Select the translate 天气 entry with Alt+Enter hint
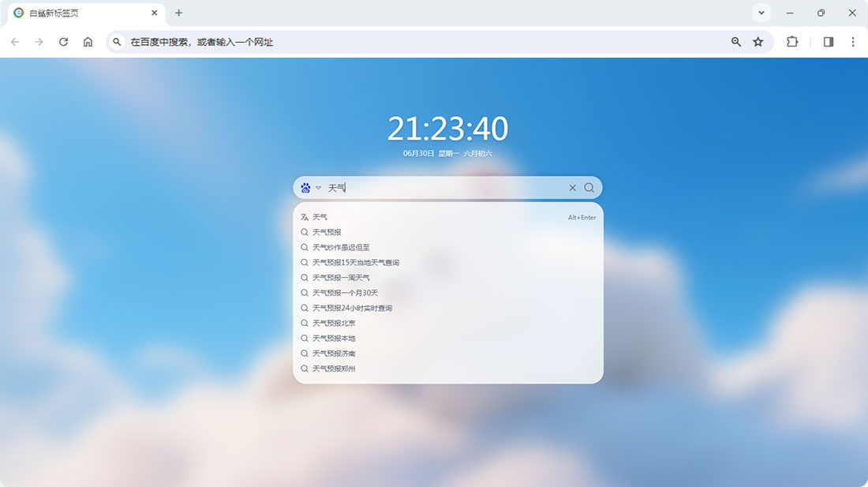Viewport: 868px width, 487px height. click(319, 216)
